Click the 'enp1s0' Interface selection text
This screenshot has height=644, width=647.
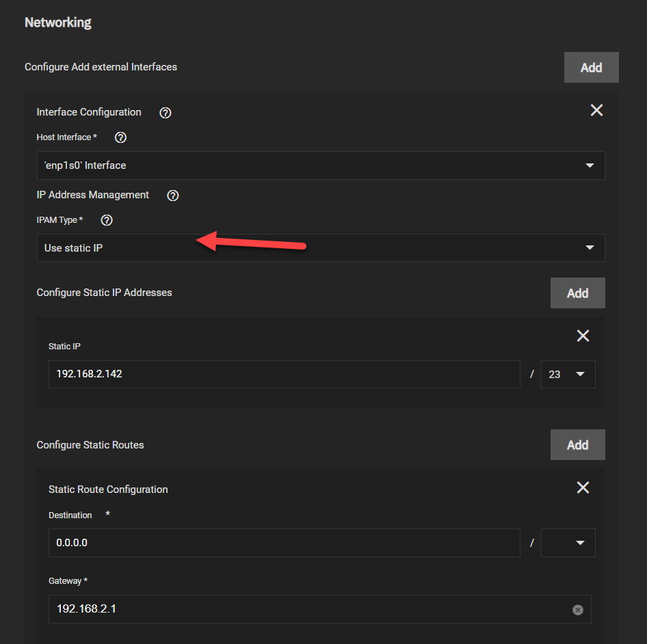(x=85, y=165)
